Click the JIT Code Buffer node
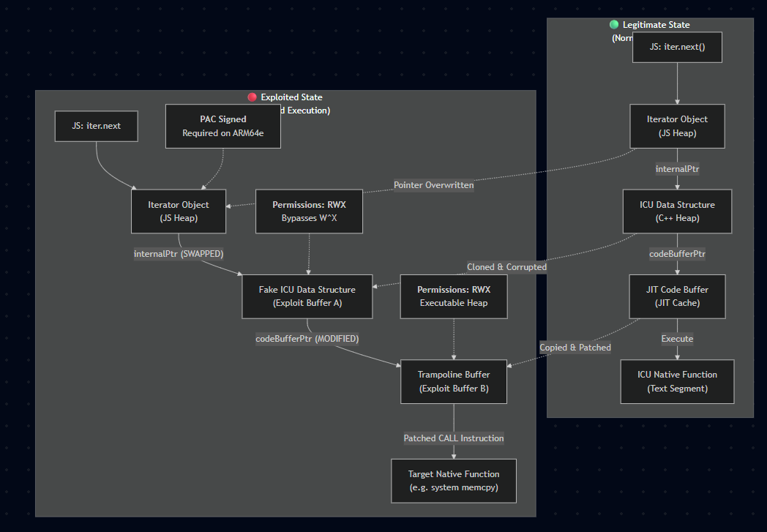This screenshot has height=532, width=767. [x=677, y=296]
